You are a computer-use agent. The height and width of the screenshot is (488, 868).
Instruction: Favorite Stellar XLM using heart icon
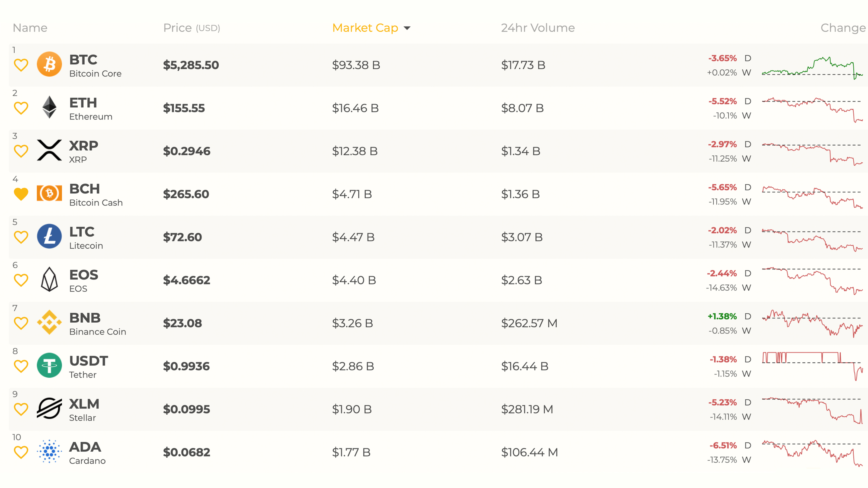tap(21, 409)
